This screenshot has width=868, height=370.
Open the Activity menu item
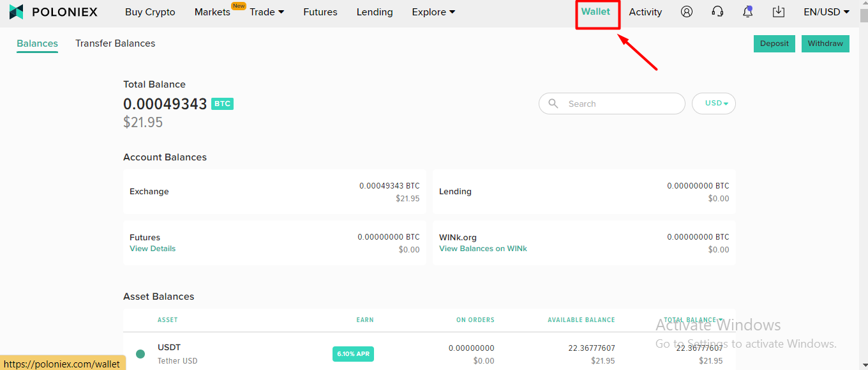point(645,12)
